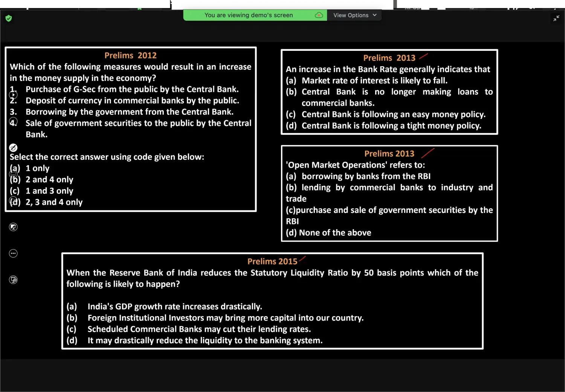
Task: Open the three-dots more options icon
Action: click(x=13, y=253)
